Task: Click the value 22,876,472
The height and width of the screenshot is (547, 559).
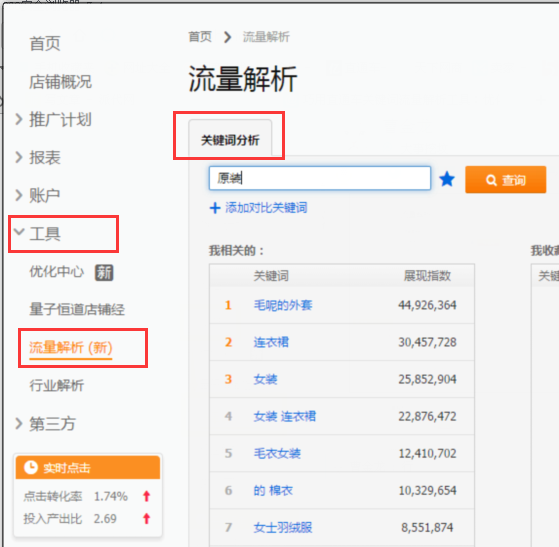Action: [x=427, y=416]
